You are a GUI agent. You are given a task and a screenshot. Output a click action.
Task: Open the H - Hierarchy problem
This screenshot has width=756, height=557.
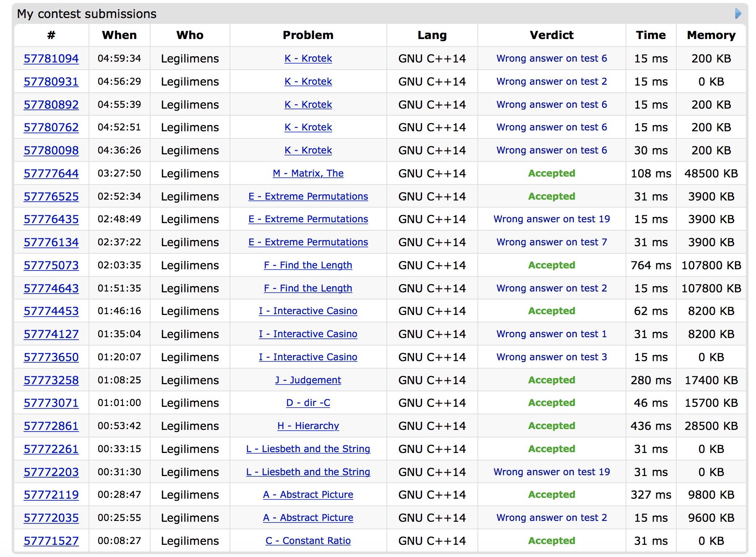tap(308, 426)
